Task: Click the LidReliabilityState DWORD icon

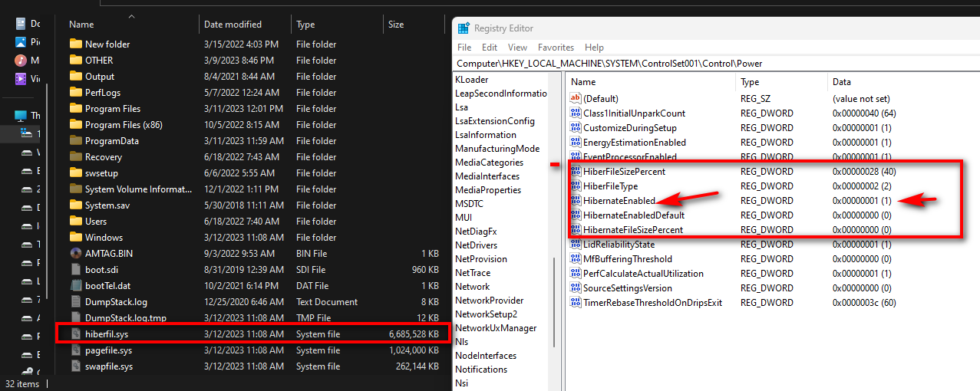Action: coord(576,244)
